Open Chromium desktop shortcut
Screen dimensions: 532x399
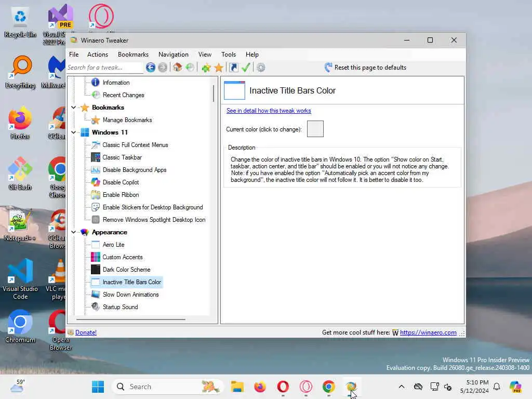20,326
